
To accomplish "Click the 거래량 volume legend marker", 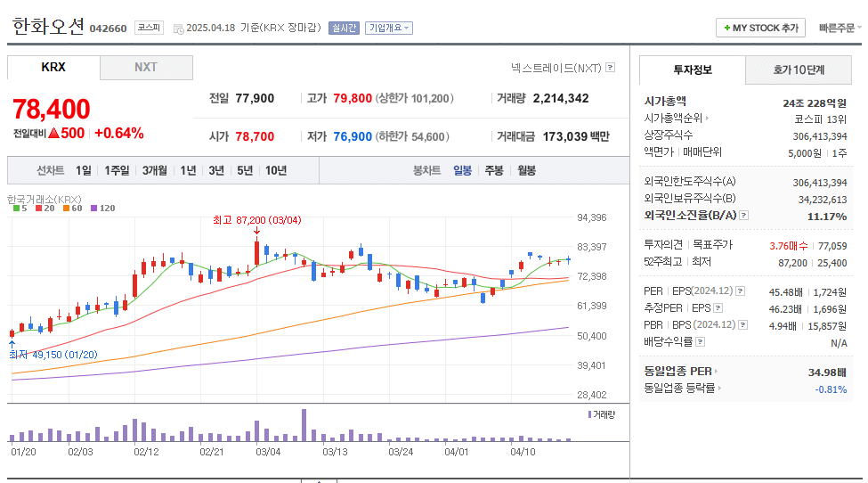I will [589, 414].
